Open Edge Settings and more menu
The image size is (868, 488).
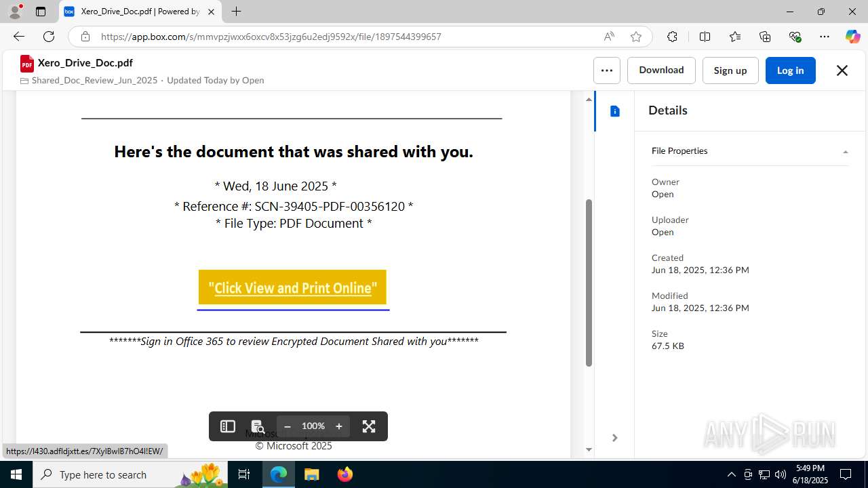pos(825,37)
